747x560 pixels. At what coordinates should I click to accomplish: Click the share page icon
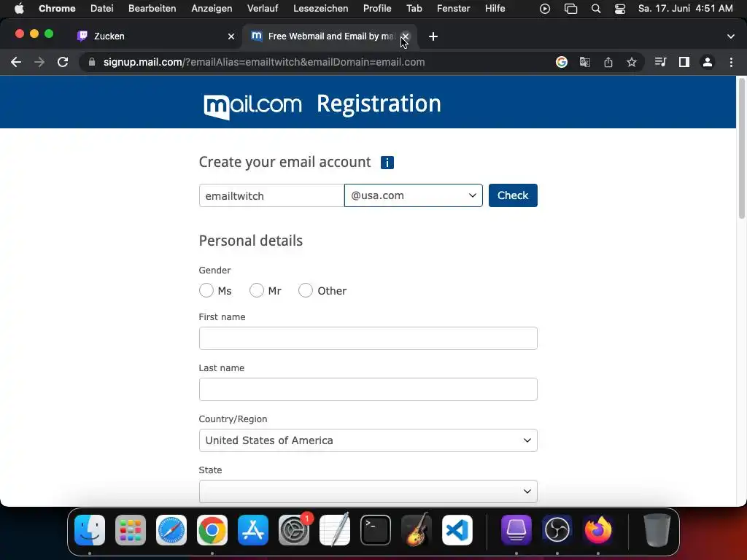point(608,62)
